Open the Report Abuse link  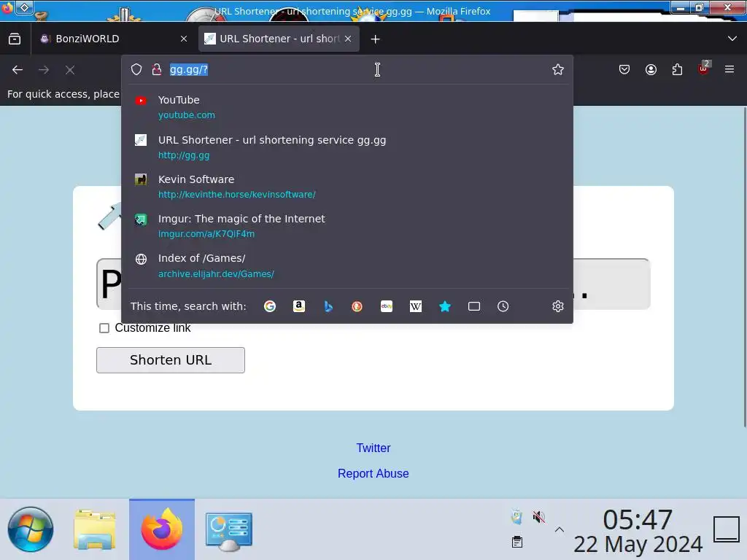pos(373,473)
